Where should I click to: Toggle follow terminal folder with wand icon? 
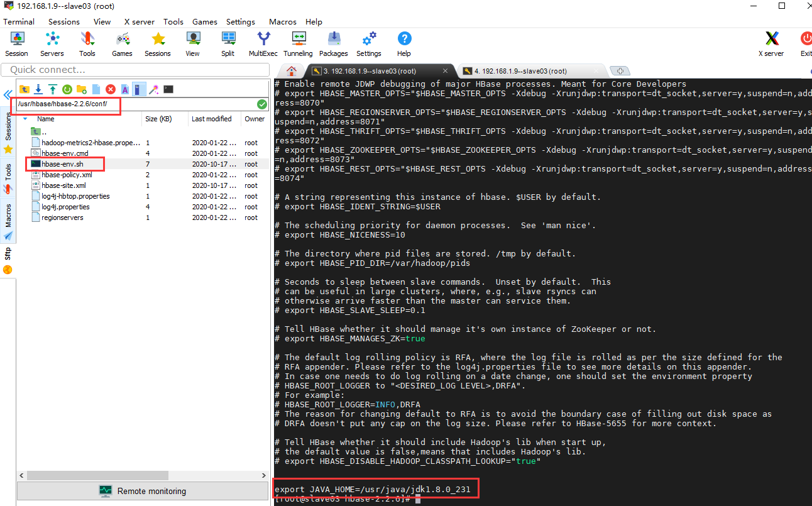point(153,89)
